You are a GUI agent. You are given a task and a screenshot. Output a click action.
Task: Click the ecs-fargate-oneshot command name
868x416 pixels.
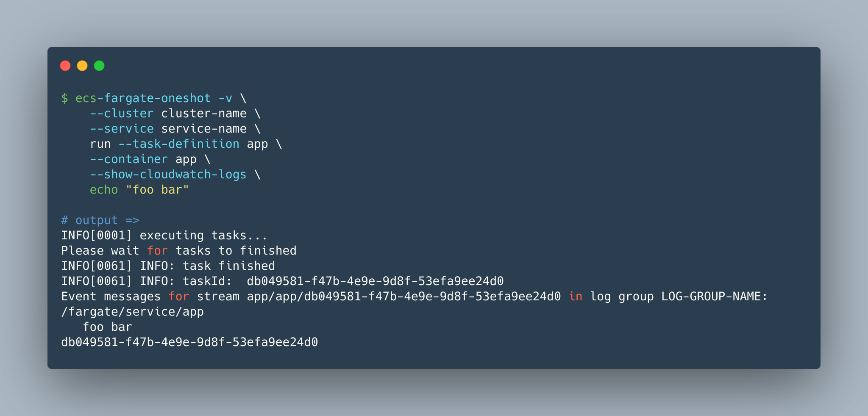coord(143,98)
